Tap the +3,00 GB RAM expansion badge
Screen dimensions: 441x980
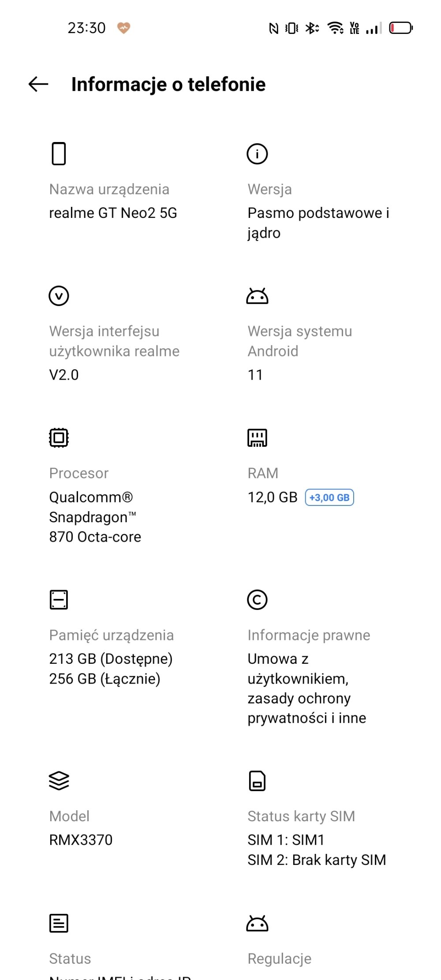[x=329, y=497]
